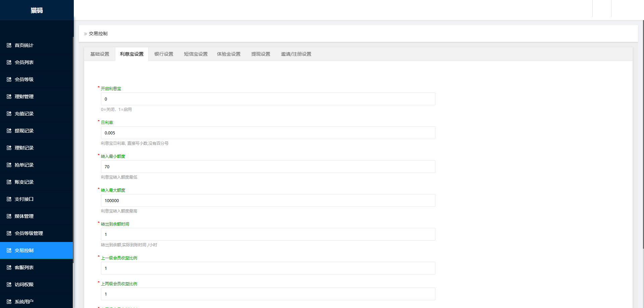Viewport: 644px width, 308px height.
Task: Open the 短信宝设置 tab
Action: tap(196, 54)
